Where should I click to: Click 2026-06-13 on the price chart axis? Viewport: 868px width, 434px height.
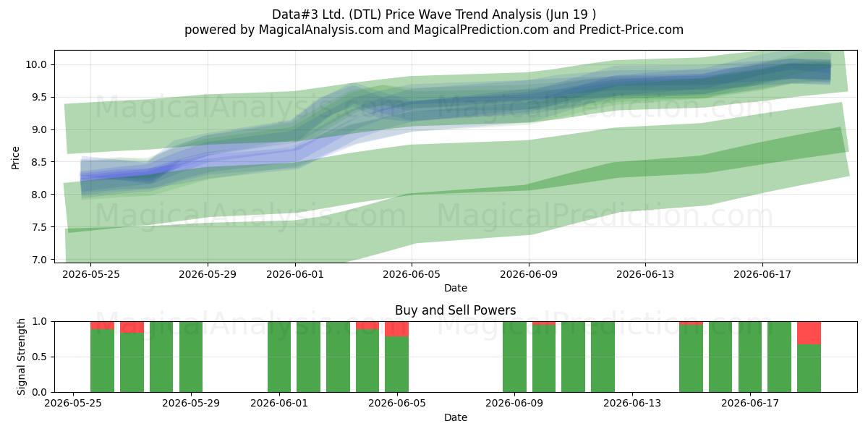pos(646,275)
